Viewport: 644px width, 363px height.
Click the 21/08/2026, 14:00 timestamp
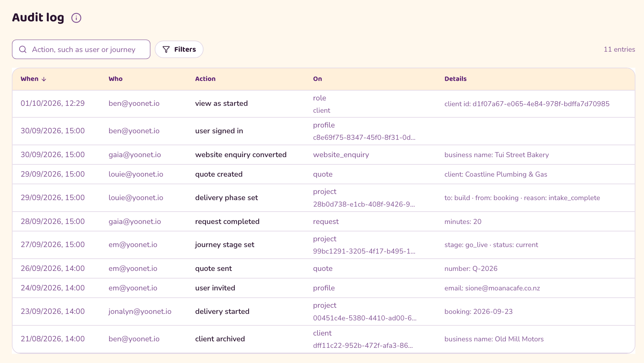[x=53, y=339]
